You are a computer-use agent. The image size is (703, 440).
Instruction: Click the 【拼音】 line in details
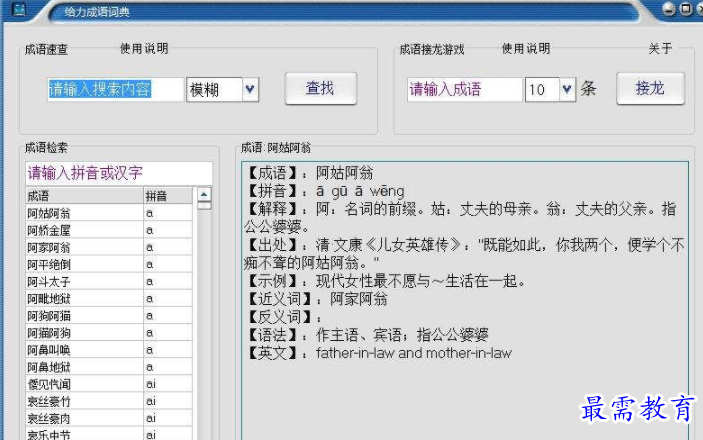[x=325, y=191]
